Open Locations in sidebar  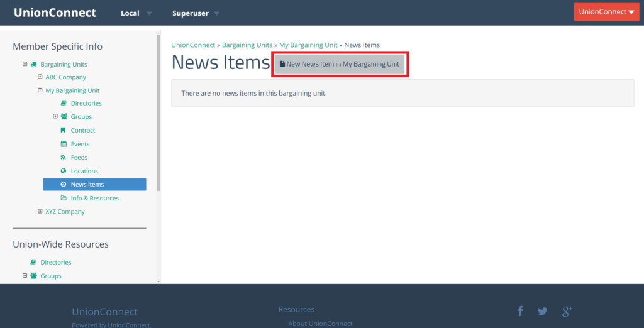pyautogui.click(x=85, y=171)
